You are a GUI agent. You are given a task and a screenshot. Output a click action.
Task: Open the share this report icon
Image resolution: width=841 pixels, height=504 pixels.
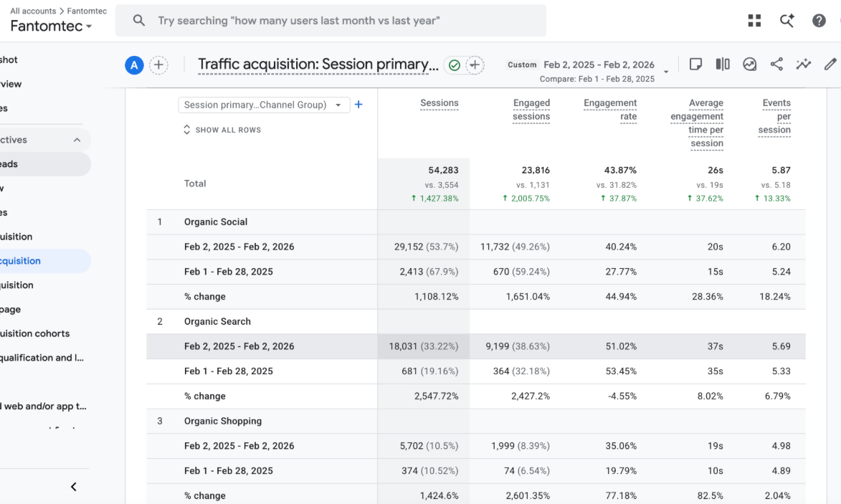[x=776, y=65]
